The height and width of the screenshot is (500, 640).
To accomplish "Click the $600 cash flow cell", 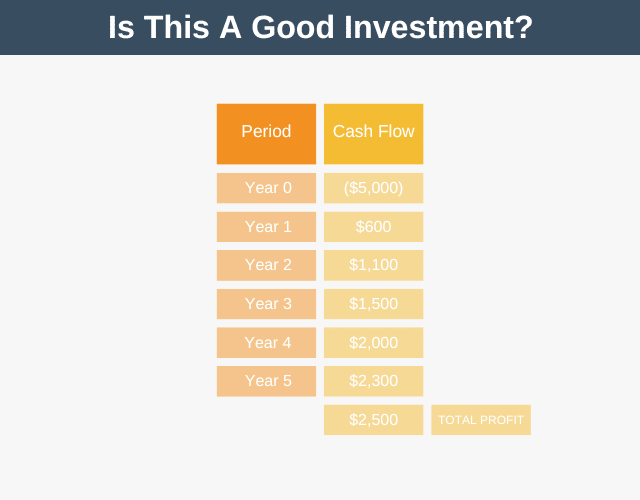I will (373, 227).
